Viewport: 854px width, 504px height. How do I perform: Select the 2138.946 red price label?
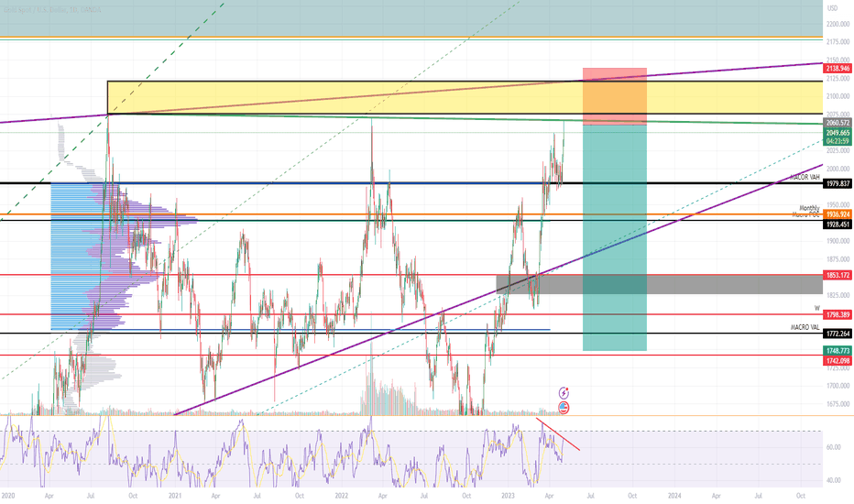(838, 68)
